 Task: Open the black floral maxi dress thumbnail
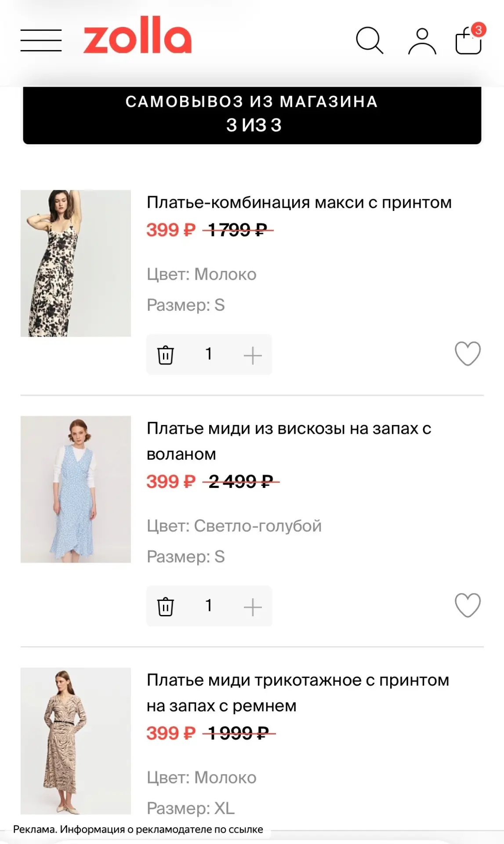(x=76, y=263)
